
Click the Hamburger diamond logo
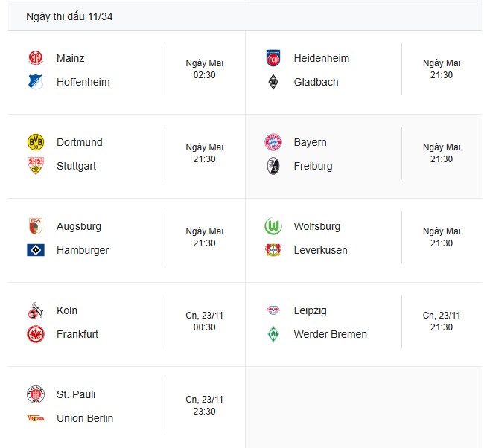point(35,250)
